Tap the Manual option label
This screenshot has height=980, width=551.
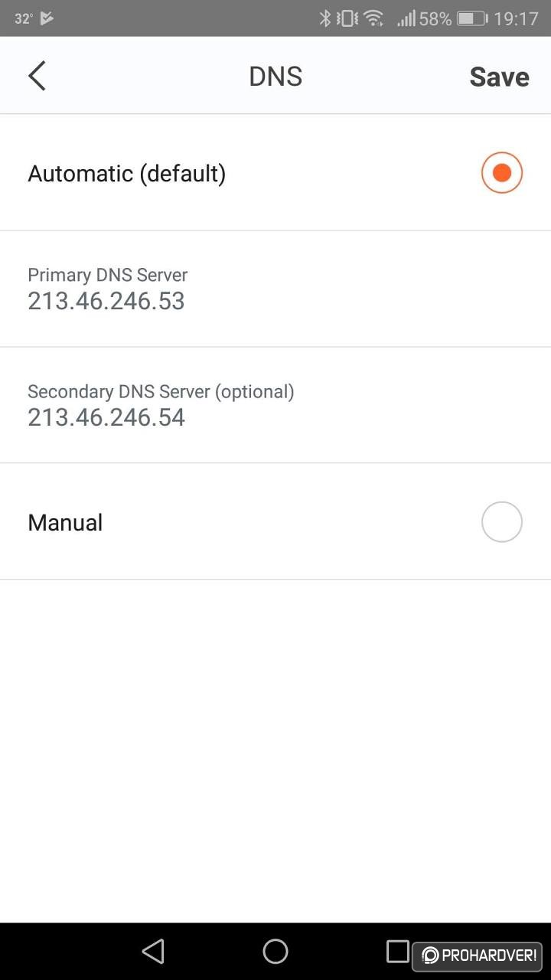(65, 523)
